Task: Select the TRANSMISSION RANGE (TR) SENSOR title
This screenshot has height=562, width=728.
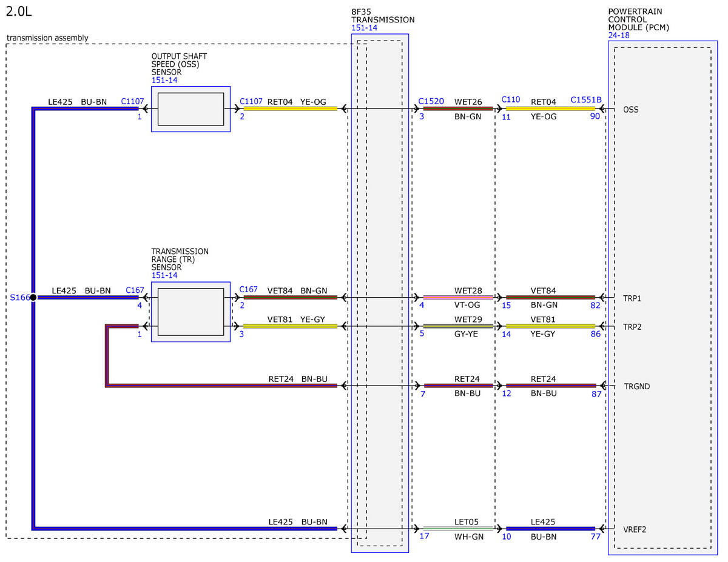Action: [180, 259]
